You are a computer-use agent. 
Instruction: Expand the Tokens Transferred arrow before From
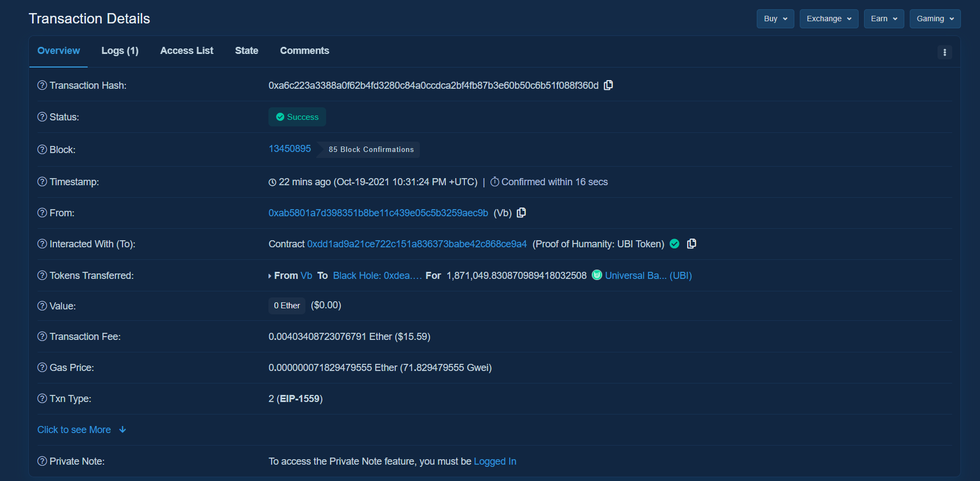(269, 276)
